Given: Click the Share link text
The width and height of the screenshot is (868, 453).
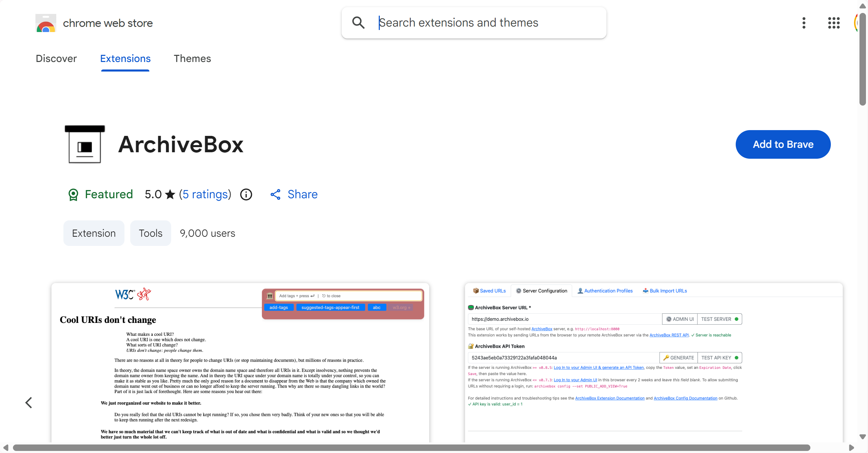Looking at the screenshot, I should pyautogui.click(x=302, y=194).
